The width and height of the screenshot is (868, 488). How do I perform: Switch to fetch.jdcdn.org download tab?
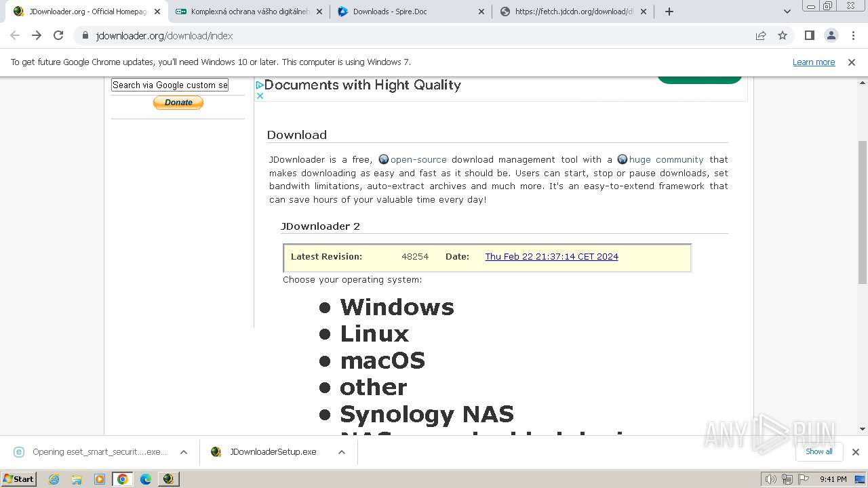[x=572, y=12]
